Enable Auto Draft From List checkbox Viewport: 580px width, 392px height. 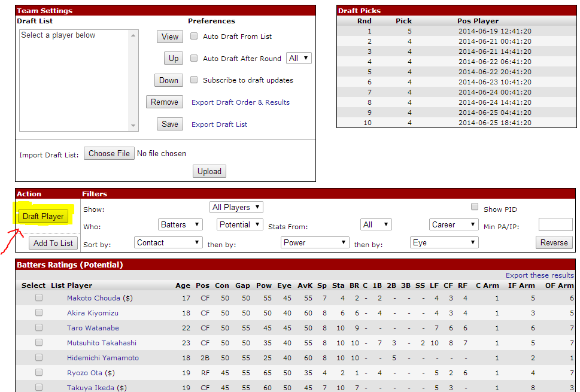[194, 36]
